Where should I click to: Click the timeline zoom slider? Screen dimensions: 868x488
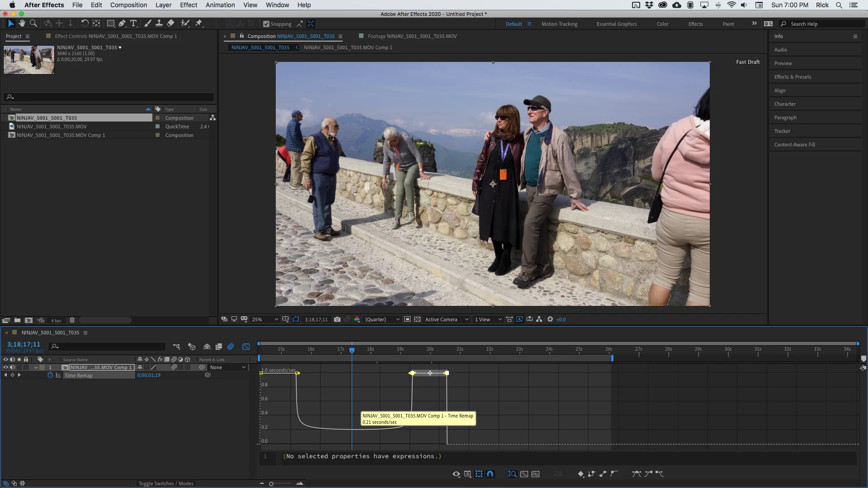pos(271,484)
